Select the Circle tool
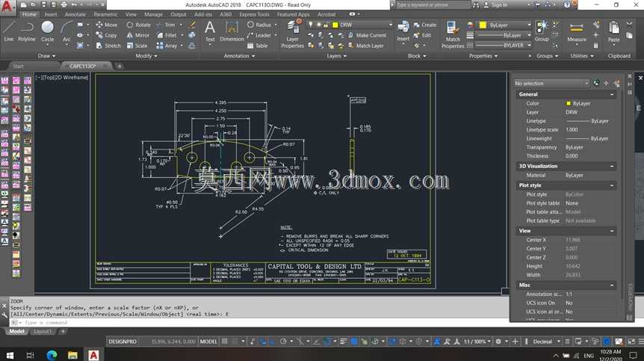This screenshot has height=361, width=644. (48, 31)
